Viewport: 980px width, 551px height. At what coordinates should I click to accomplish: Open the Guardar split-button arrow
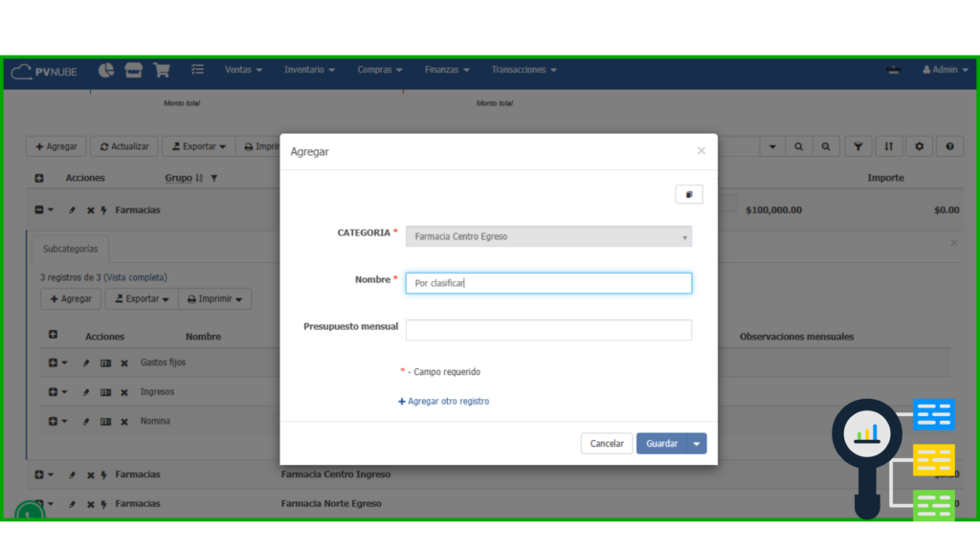click(698, 444)
